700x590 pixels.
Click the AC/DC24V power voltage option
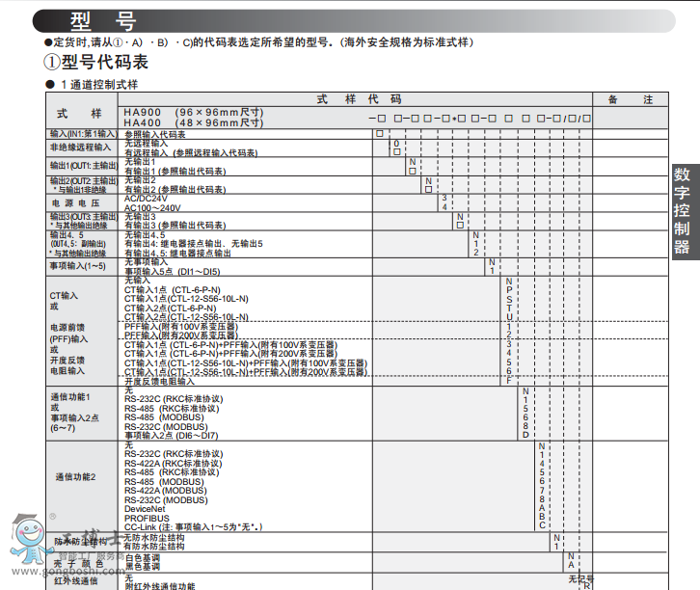(147, 198)
